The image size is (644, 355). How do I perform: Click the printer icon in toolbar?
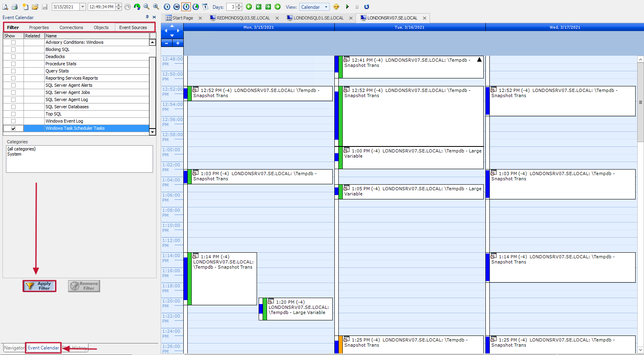pos(14,7)
